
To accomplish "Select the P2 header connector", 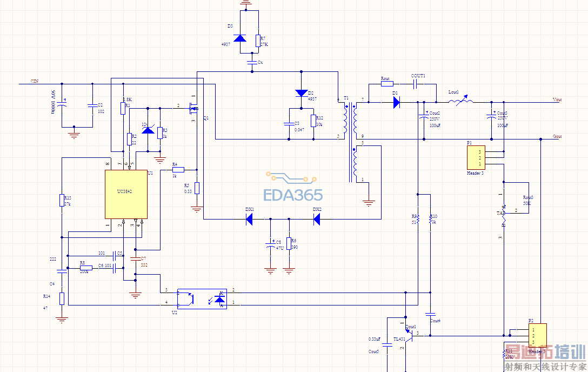I will (537, 335).
